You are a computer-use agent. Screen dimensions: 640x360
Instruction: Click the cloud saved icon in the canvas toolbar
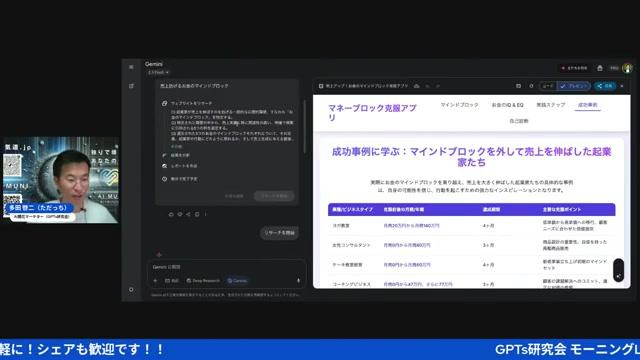416,86
